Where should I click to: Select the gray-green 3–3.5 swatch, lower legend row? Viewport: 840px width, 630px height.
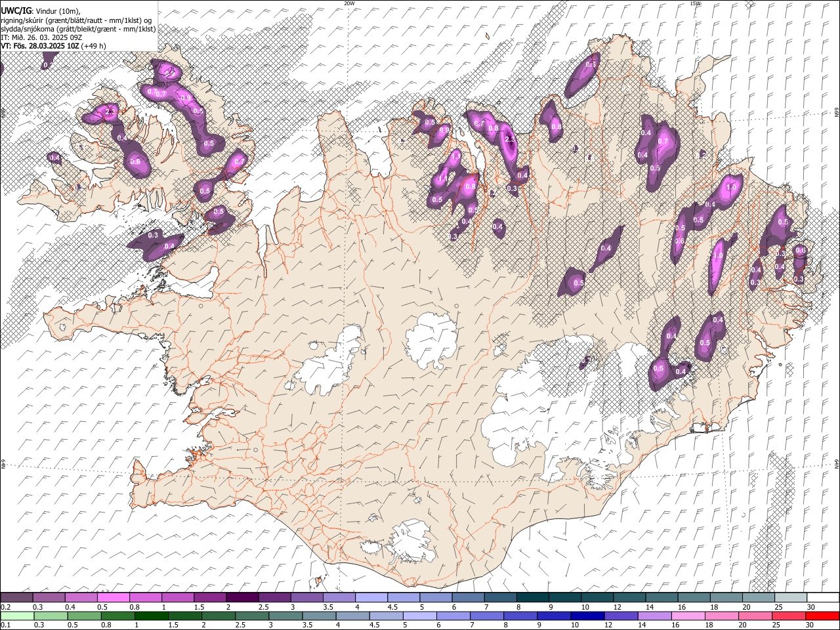click(285, 616)
